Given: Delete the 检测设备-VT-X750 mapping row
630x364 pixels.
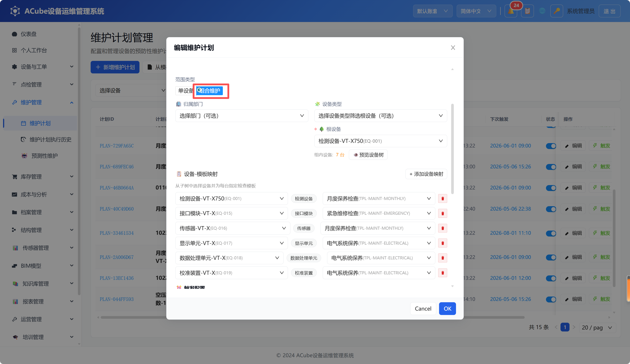Looking at the screenshot, I should [443, 198].
